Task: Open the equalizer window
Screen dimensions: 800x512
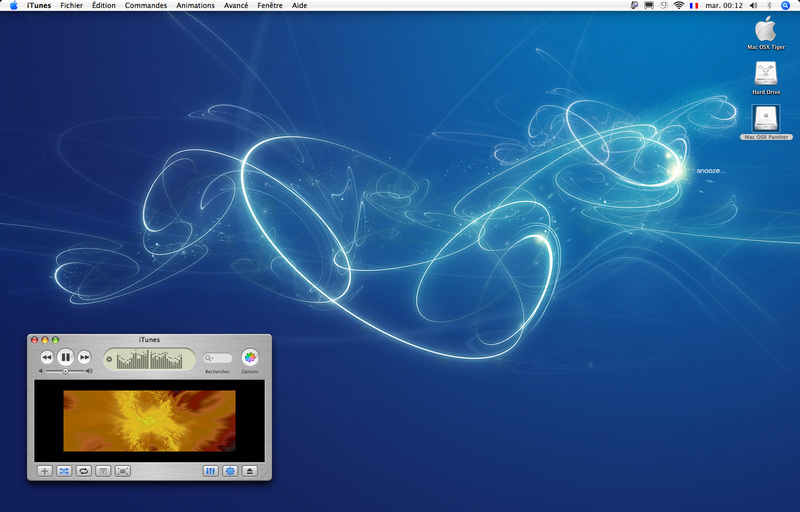Action: point(210,471)
